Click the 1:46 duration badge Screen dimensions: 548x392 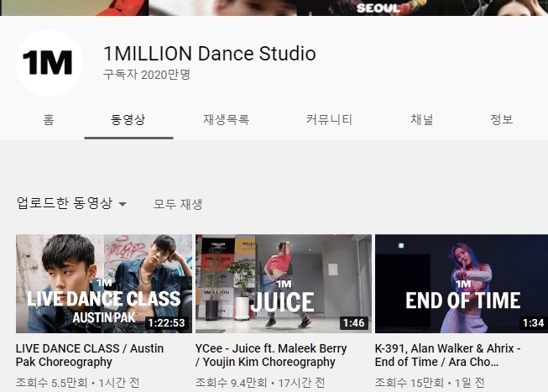click(354, 323)
